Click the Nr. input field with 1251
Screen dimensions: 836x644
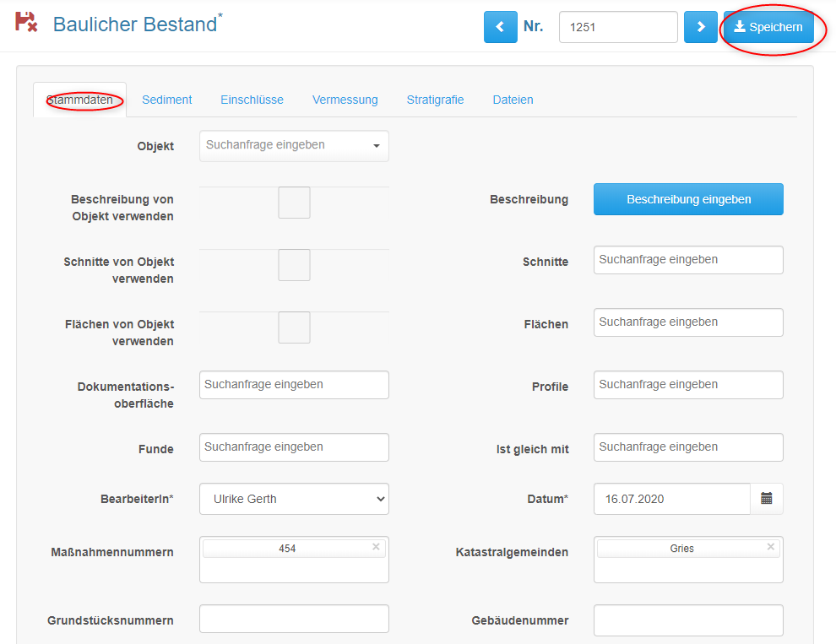click(x=618, y=27)
